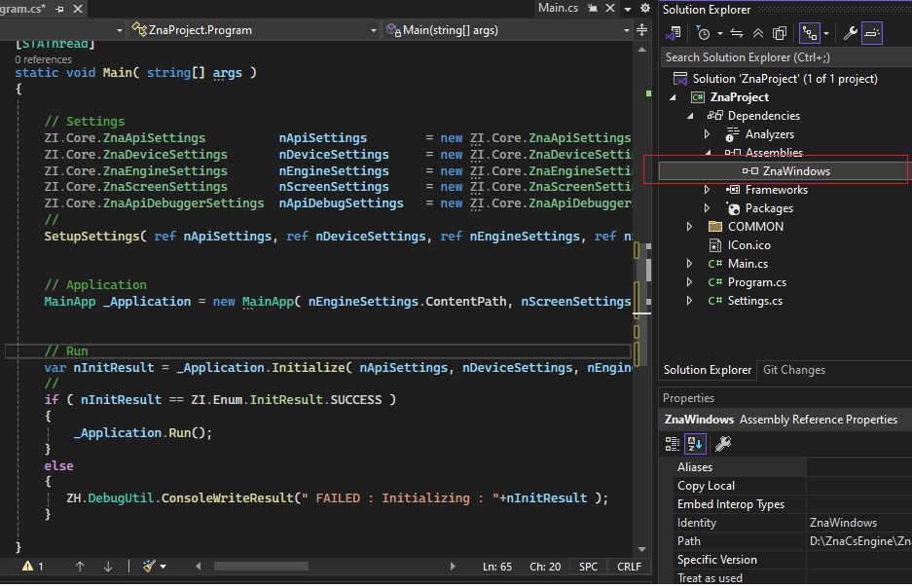Expand the Program.cs file node

tap(689, 282)
